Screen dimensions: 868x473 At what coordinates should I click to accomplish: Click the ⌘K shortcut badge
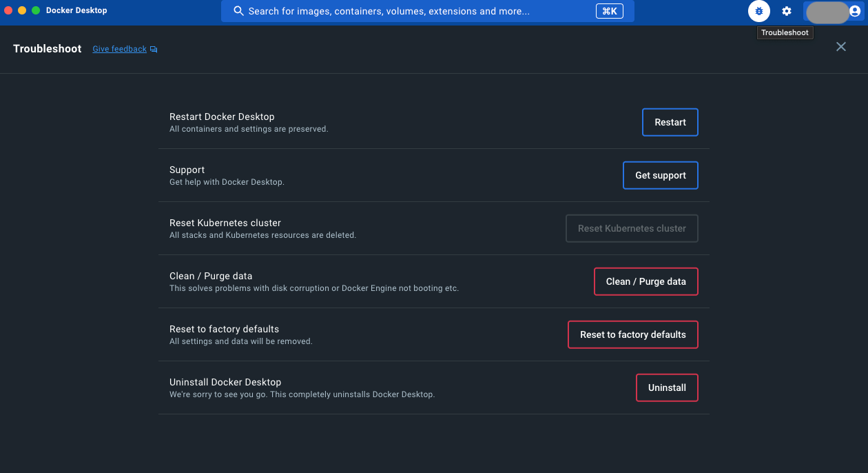point(610,11)
